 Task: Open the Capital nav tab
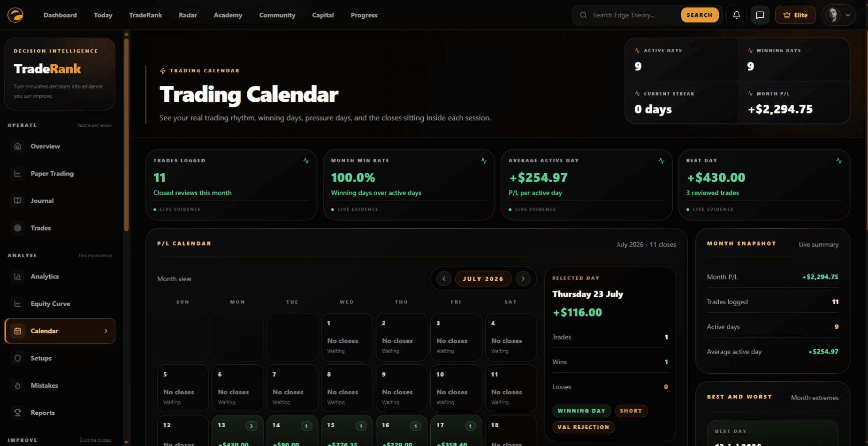[323, 15]
